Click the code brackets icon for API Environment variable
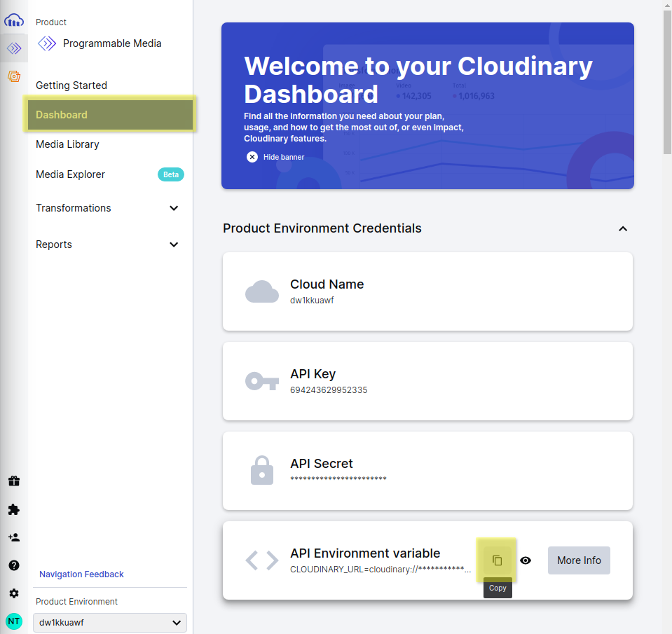 pos(262,560)
